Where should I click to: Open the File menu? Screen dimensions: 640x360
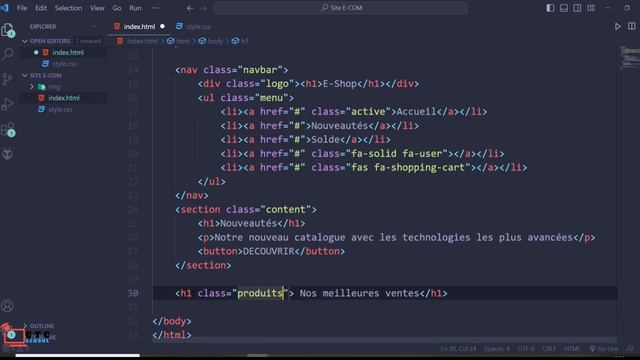tap(22, 8)
